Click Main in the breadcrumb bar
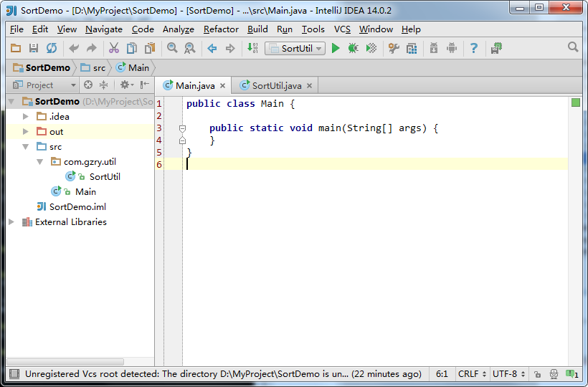Viewport: 588px width, 387px height. click(x=133, y=68)
